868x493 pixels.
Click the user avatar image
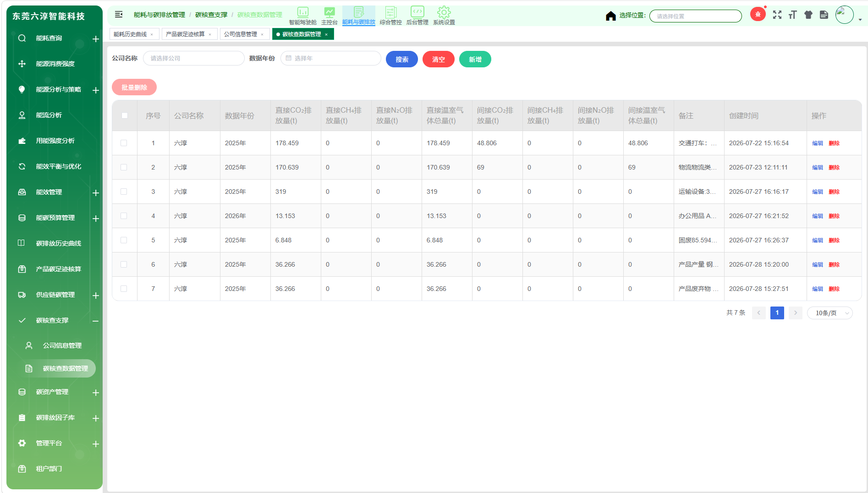point(844,15)
